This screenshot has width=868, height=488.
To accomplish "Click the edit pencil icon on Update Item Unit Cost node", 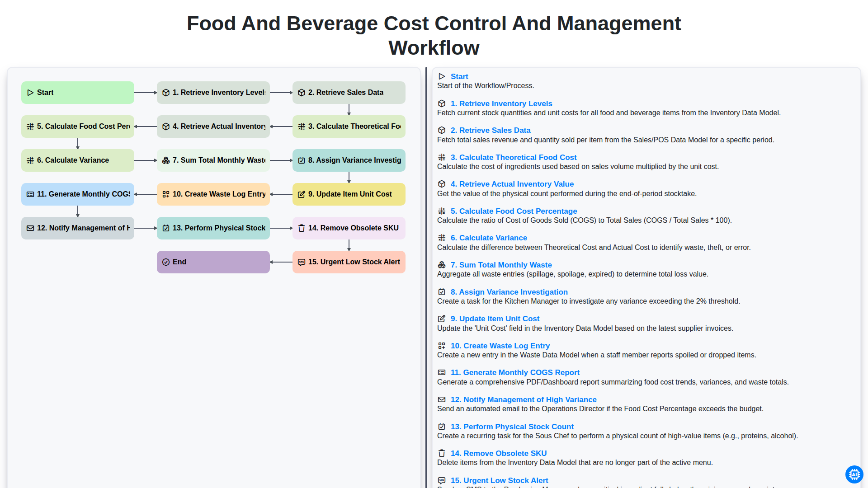I will 302,194.
